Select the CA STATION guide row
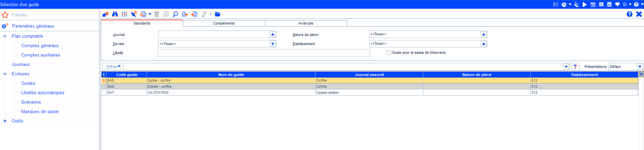The height and width of the screenshot is (150, 644). click(x=231, y=92)
